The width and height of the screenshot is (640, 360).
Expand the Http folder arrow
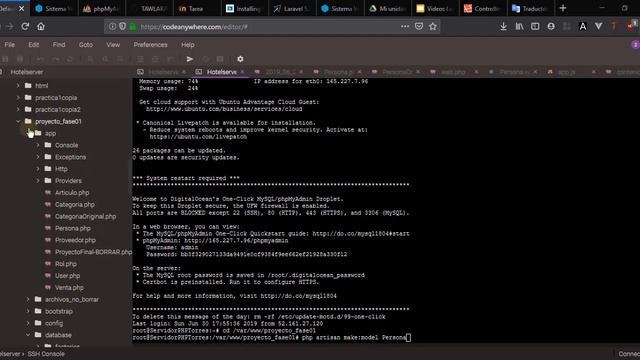coord(38,169)
